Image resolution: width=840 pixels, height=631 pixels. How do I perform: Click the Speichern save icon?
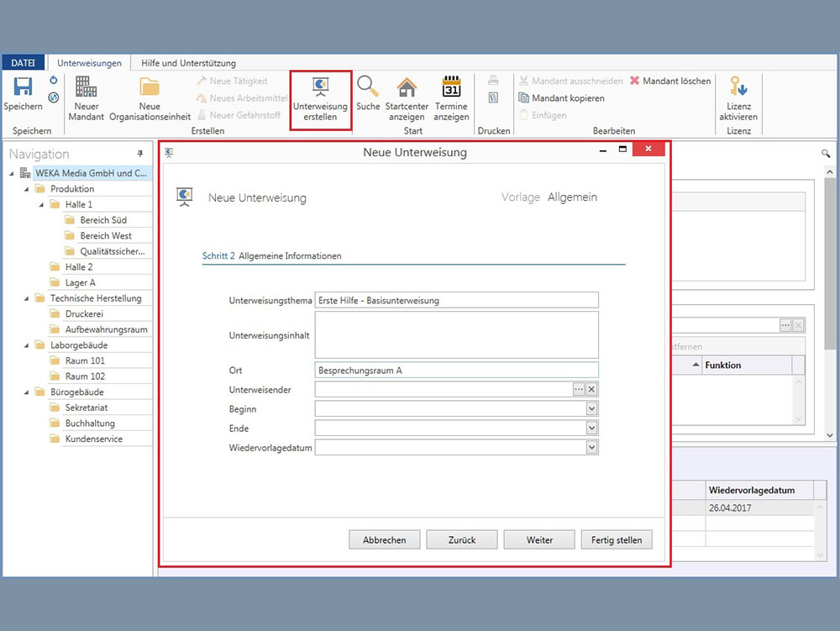(23, 87)
